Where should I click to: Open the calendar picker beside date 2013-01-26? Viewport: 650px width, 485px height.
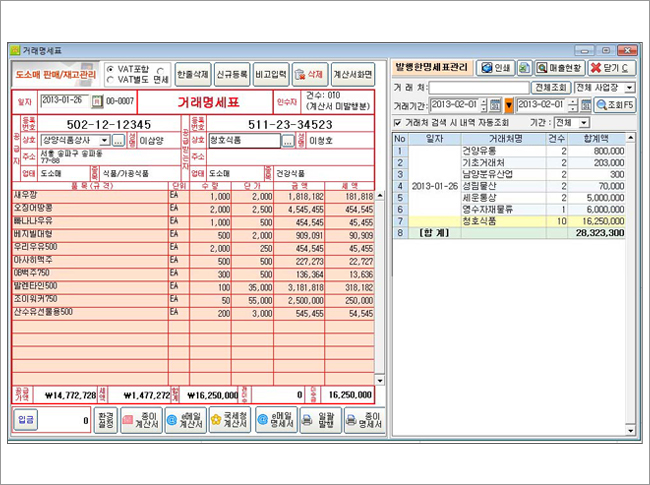coord(97,101)
